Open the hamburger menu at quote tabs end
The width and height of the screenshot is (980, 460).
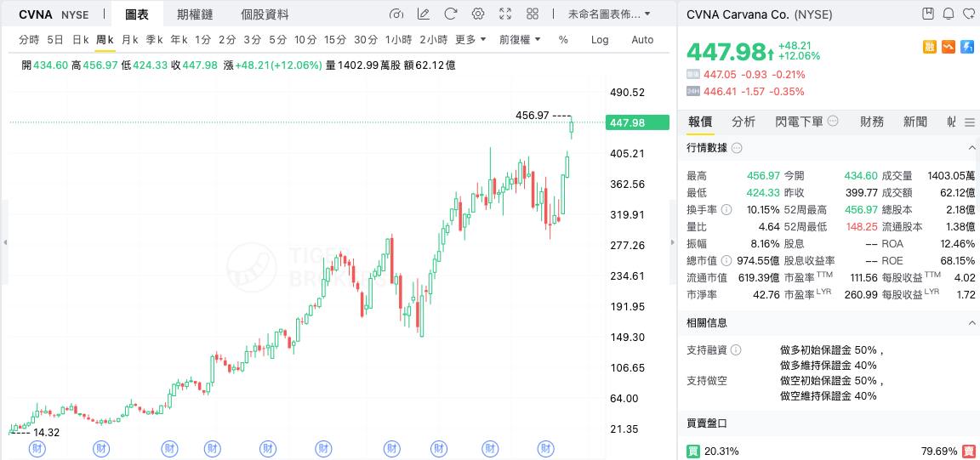(970, 122)
